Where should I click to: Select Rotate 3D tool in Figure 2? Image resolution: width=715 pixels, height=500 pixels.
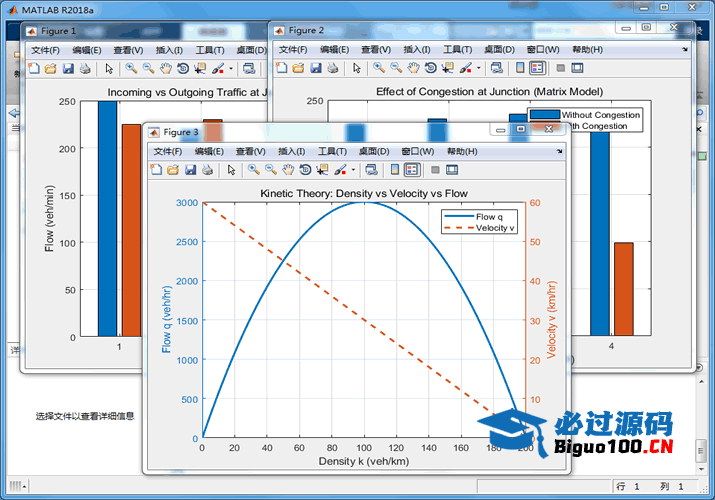(x=430, y=68)
